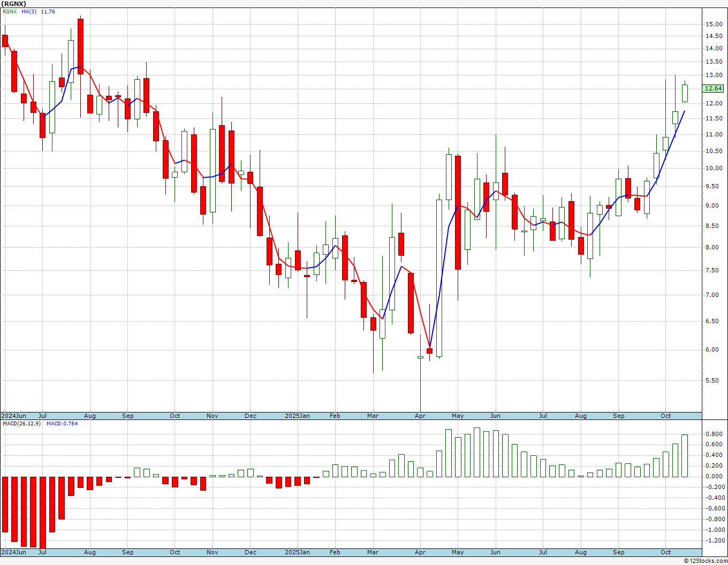Viewport: 728px width, 565px height.
Task: Click the rightmost green MACD histogram bar
Action: (685, 456)
